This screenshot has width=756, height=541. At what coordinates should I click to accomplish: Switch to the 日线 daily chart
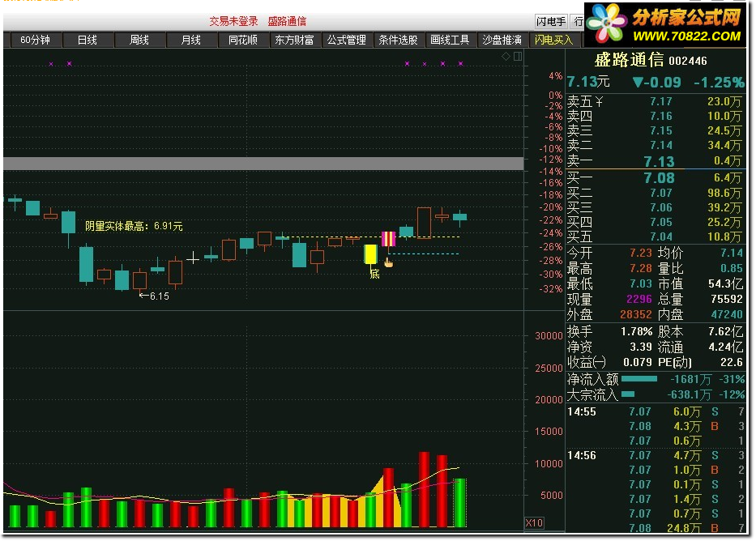pyautogui.click(x=88, y=40)
